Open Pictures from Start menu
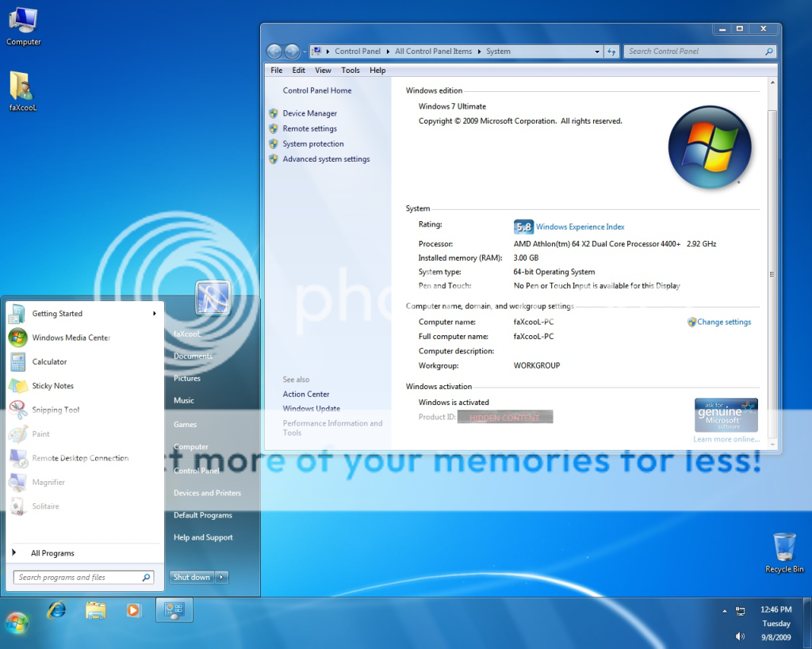Image resolution: width=812 pixels, height=649 pixels. click(187, 378)
